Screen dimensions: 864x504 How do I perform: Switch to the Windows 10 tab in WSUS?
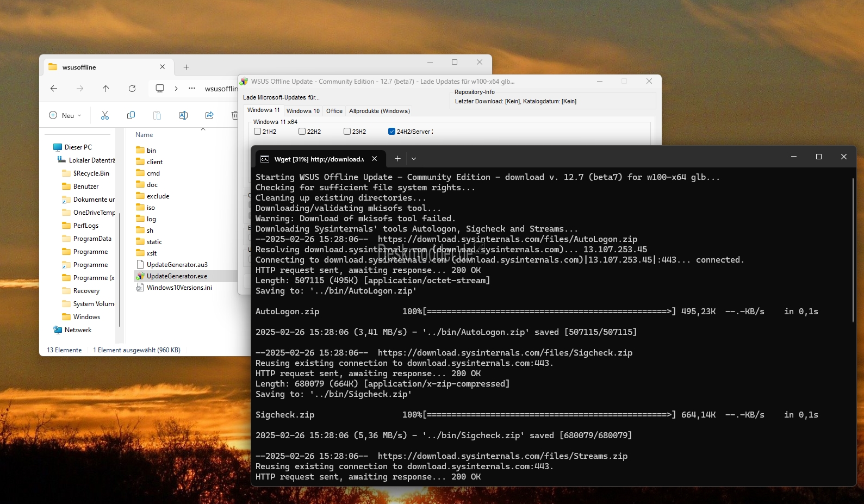pos(303,111)
